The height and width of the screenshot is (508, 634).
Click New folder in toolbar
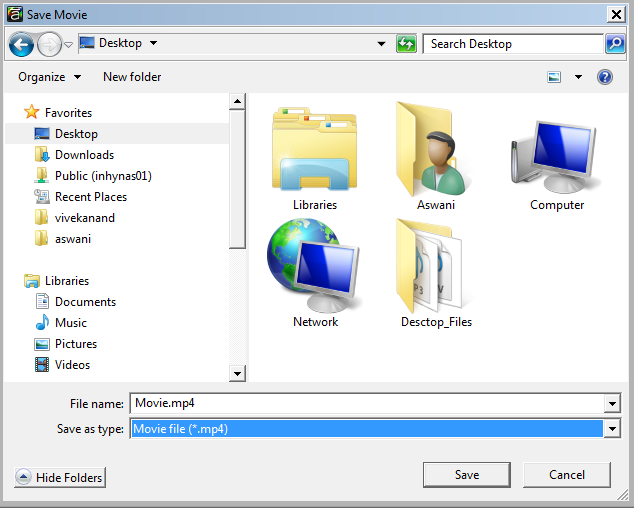131,77
